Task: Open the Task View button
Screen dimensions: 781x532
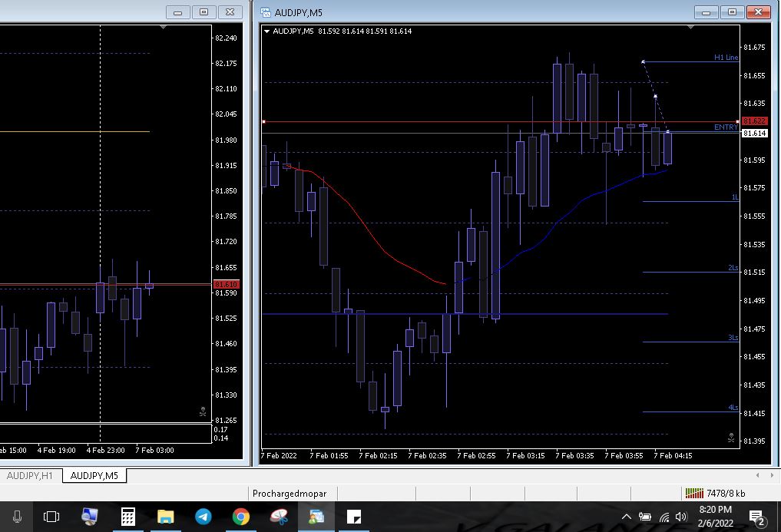Action: [x=51, y=517]
